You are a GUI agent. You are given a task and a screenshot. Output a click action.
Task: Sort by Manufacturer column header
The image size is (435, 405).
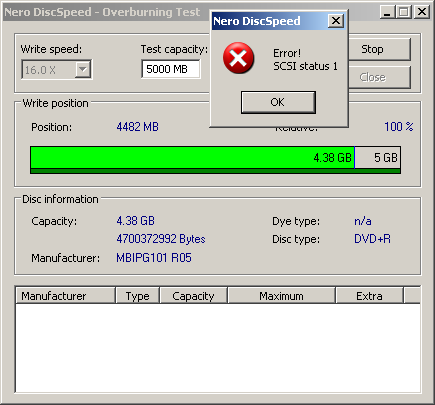click(x=65, y=296)
